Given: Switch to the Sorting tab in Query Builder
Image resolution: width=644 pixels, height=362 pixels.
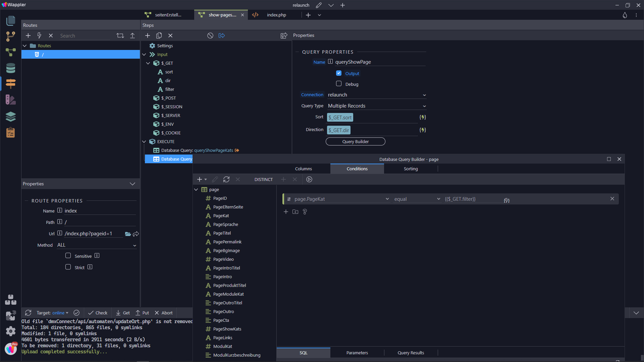Looking at the screenshot, I should pos(411,169).
